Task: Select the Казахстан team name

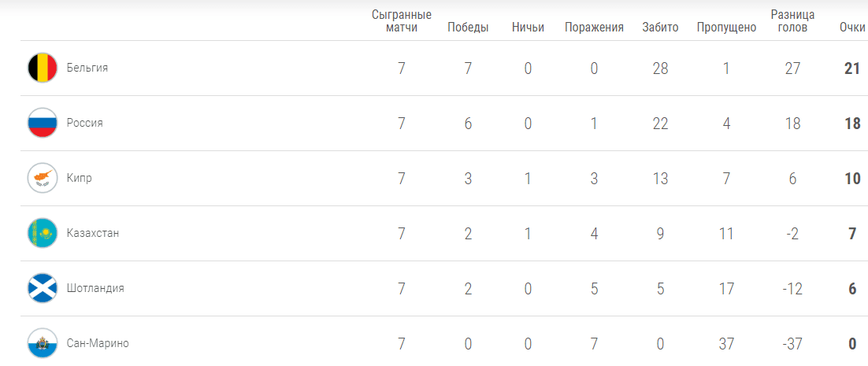Action: 93,233
